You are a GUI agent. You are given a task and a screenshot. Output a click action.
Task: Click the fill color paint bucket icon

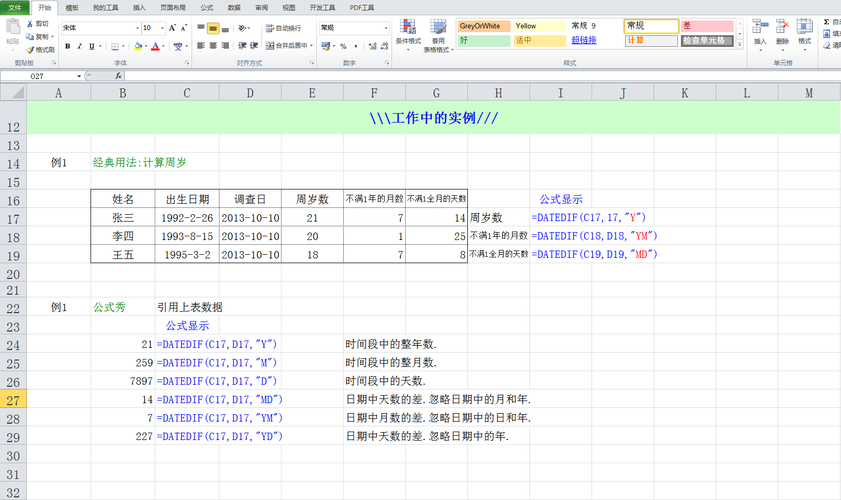click(x=138, y=47)
